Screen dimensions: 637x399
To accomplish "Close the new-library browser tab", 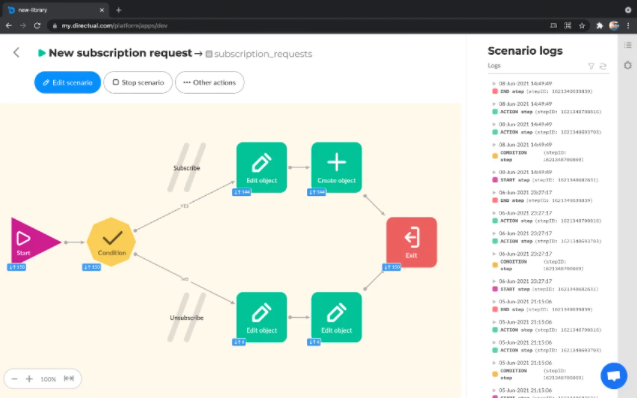I will click(102, 10).
